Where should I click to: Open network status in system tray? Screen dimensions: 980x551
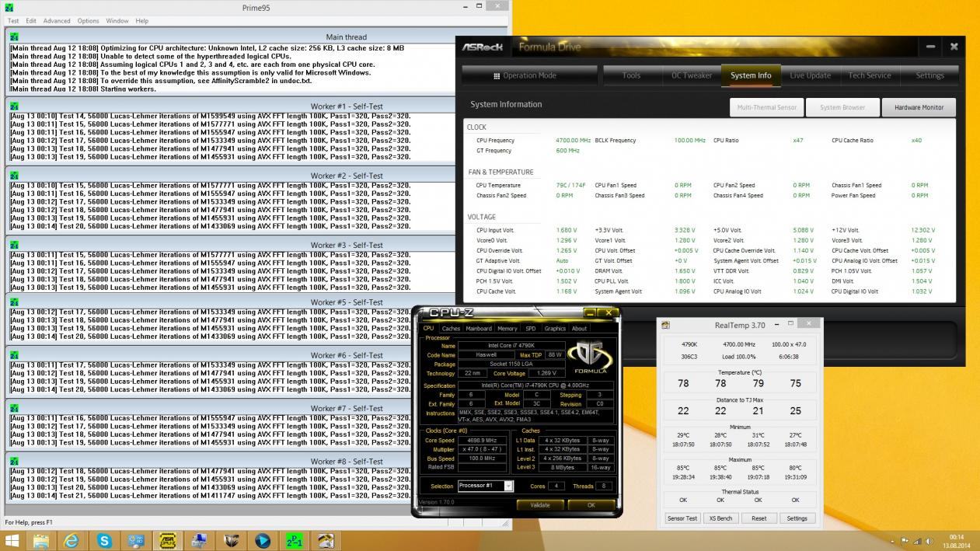click(x=918, y=541)
